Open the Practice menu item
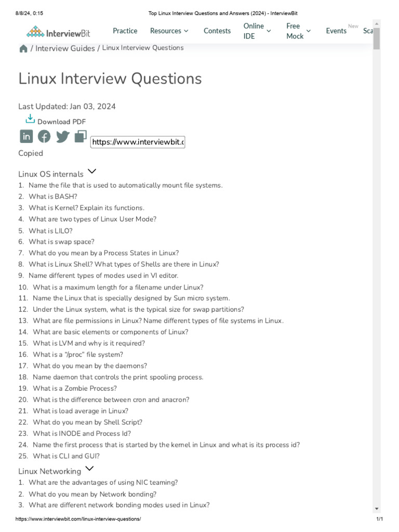Screen dimensions: 399x532 point(125,31)
